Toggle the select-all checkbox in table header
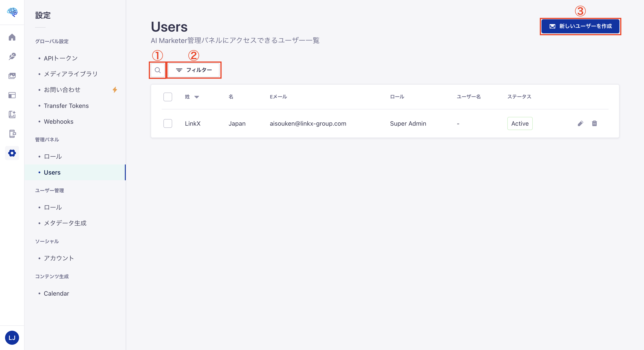The width and height of the screenshot is (644, 350). [168, 97]
